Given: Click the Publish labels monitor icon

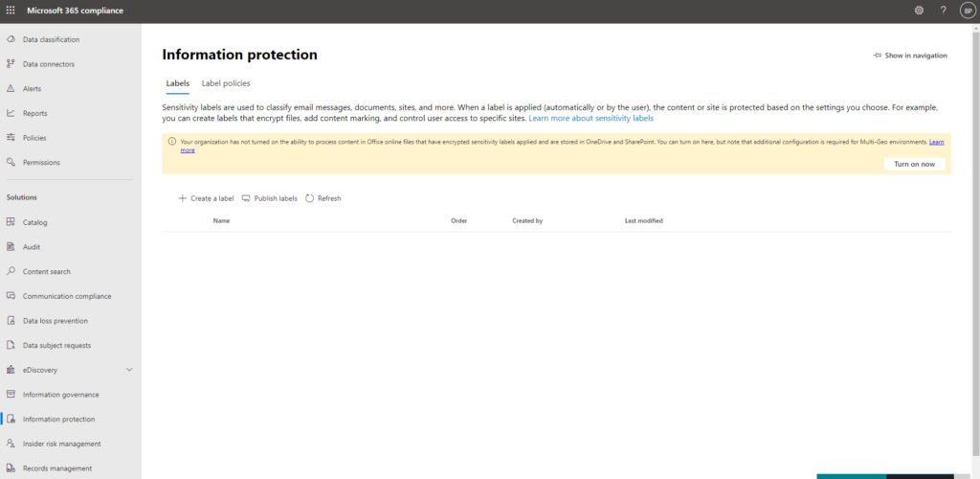Looking at the screenshot, I should point(246,198).
